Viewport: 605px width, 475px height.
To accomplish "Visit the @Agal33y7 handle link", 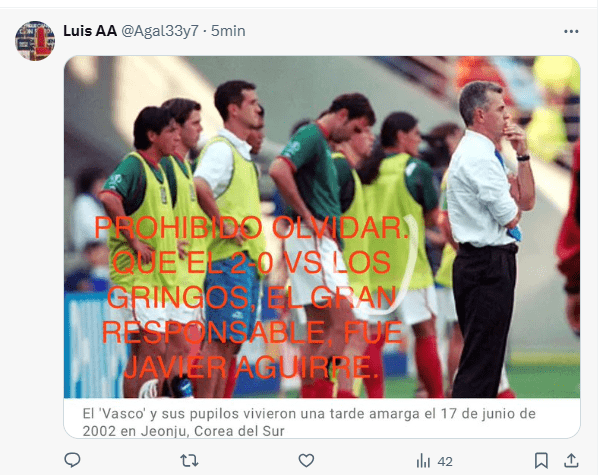I will [160, 31].
